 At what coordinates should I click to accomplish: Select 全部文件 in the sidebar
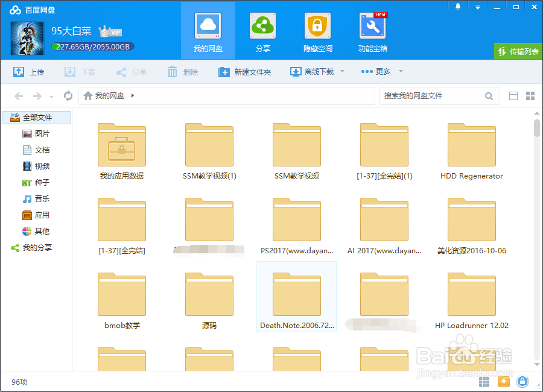(x=37, y=118)
